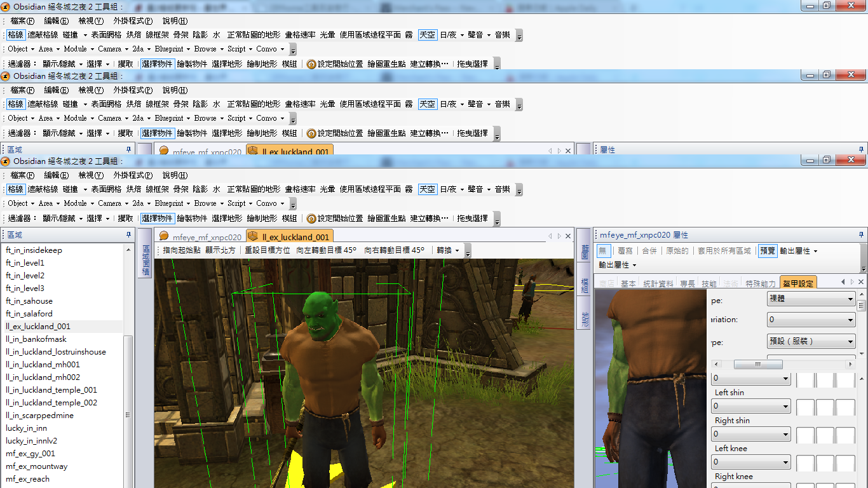This screenshot has height=488, width=868.
Task: Close the property tab strip with its X
Action: click(861, 282)
